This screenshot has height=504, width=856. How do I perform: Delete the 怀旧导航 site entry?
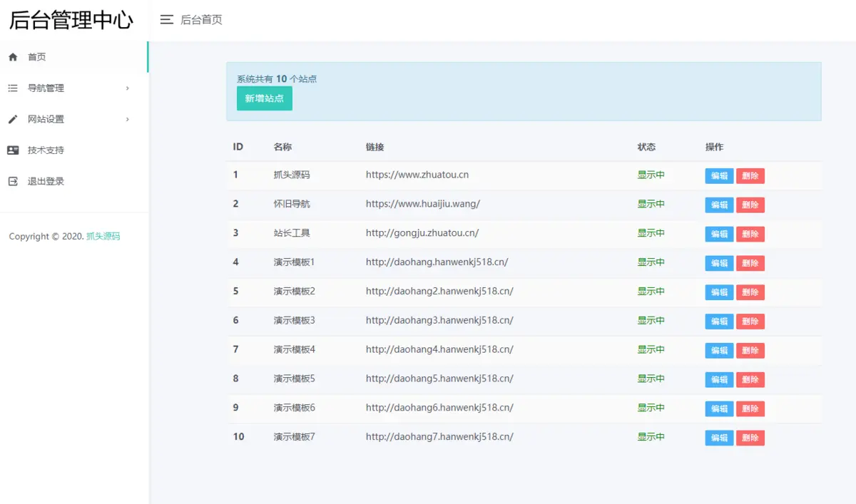[x=750, y=205]
